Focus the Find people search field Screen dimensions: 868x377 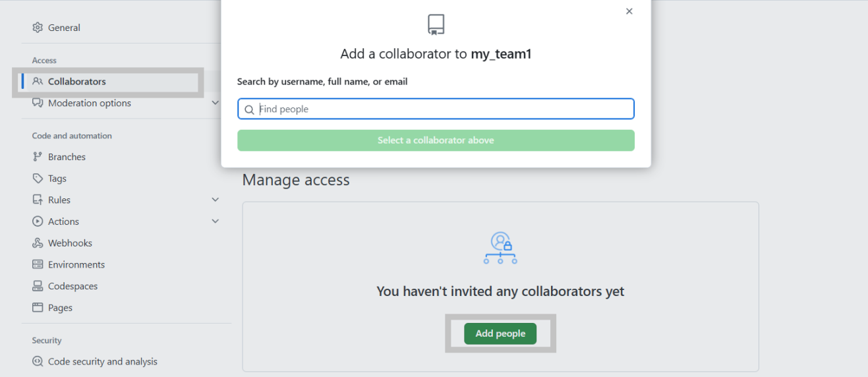444,109
